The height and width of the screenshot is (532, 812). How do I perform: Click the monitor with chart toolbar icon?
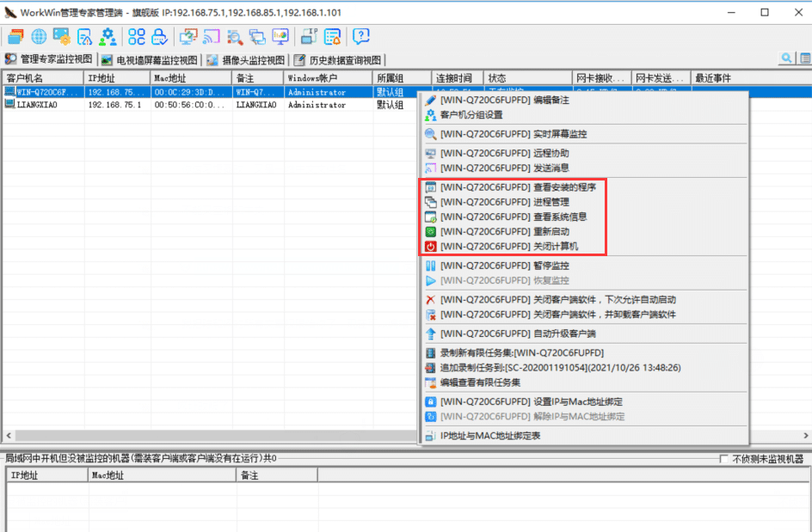(x=280, y=36)
